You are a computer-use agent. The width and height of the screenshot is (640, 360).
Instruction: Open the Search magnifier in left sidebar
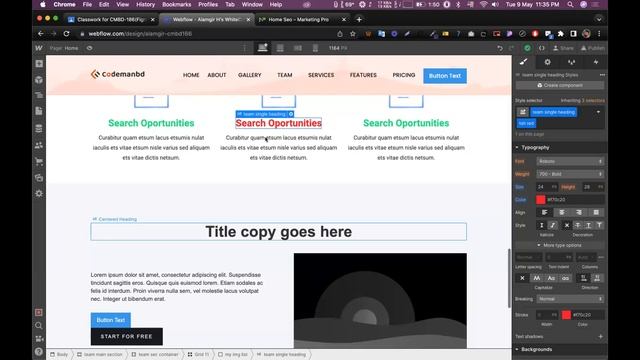tap(39, 326)
